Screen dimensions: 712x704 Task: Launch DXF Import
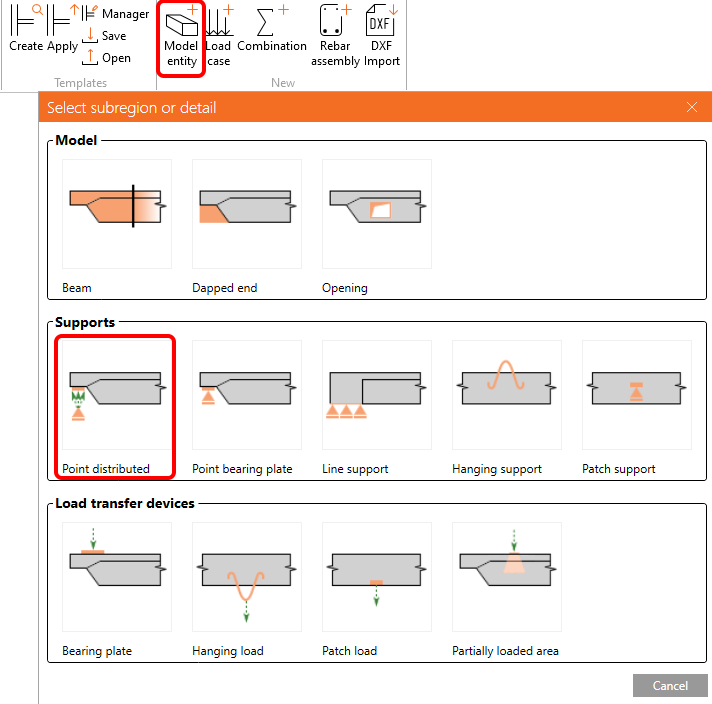(x=381, y=37)
